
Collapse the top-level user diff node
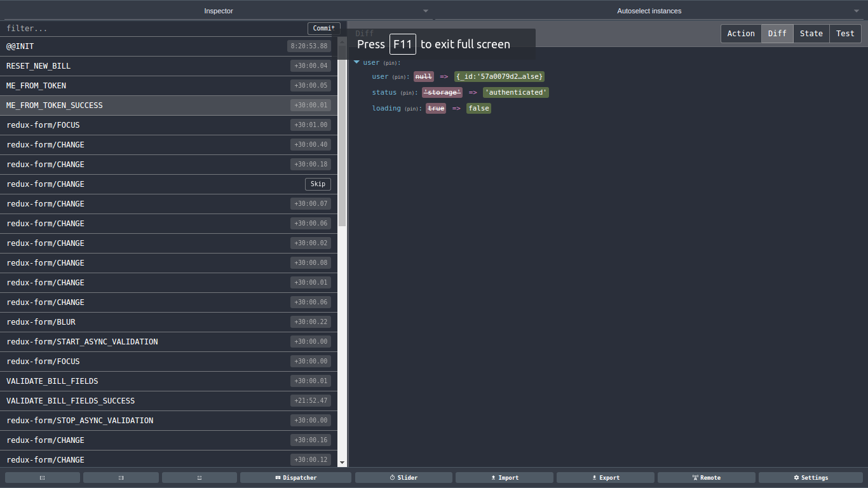(357, 62)
